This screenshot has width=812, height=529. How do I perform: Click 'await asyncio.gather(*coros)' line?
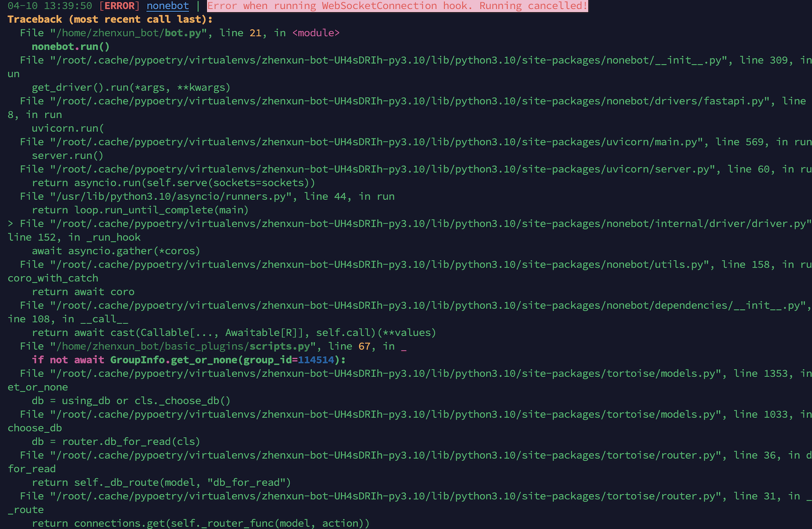point(116,251)
